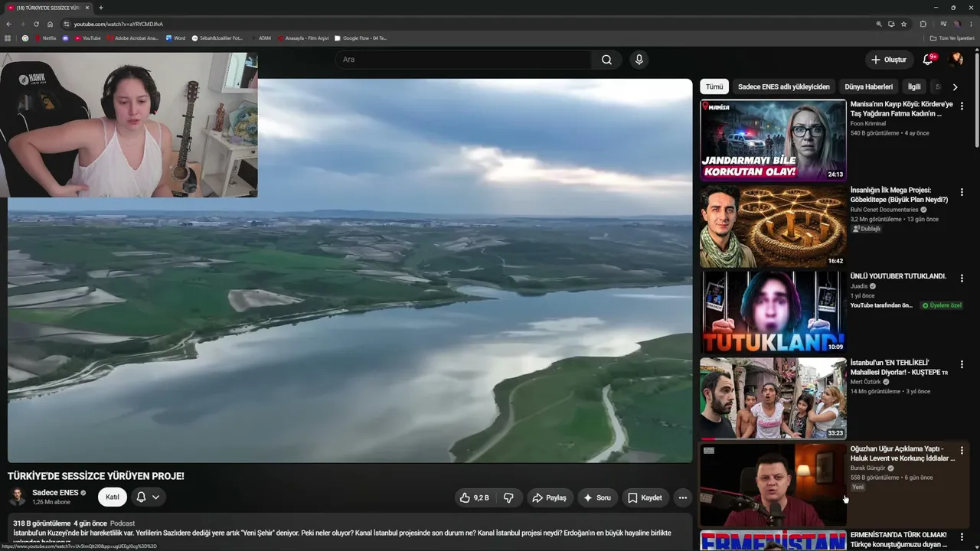Click the Katıl join button

pyautogui.click(x=113, y=497)
